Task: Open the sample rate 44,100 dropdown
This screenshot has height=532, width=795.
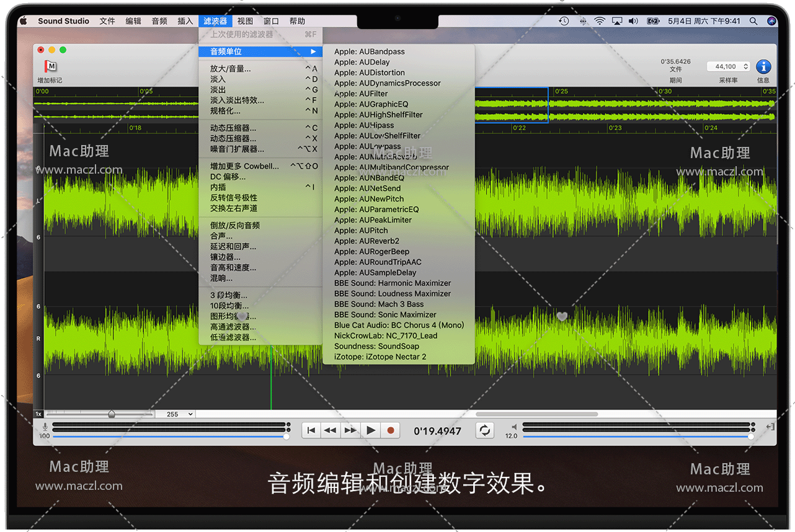Action: coord(729,66)
